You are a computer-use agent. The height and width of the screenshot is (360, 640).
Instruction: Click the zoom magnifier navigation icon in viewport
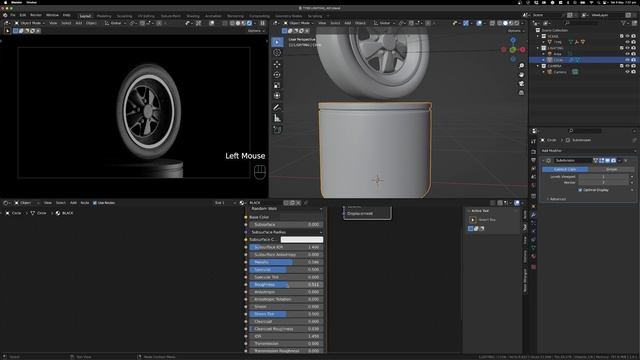click(521, 66)
